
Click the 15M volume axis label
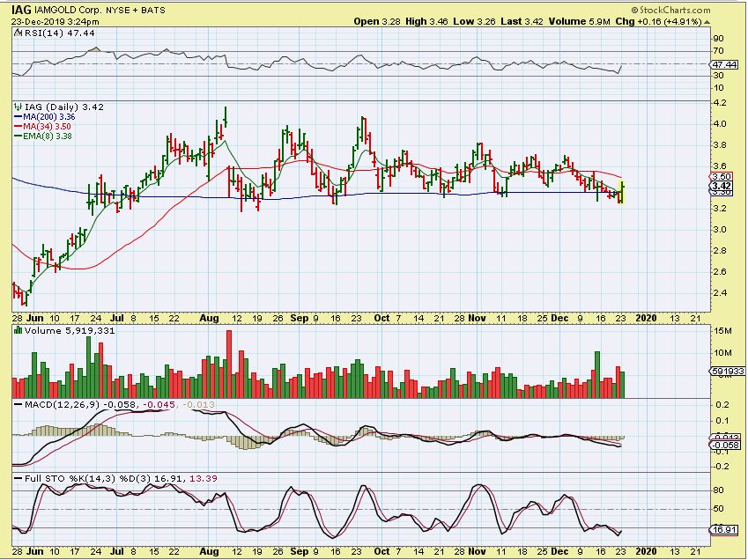(723, 331)
